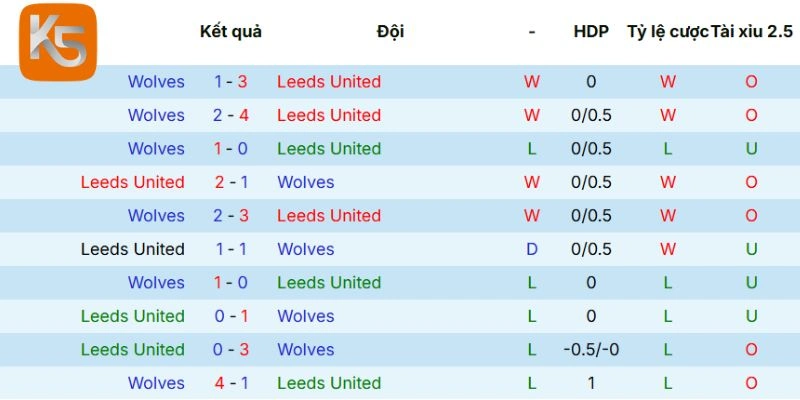
Task: Open Wolves link in the 4 - 1 row
Action: point(156,383)
